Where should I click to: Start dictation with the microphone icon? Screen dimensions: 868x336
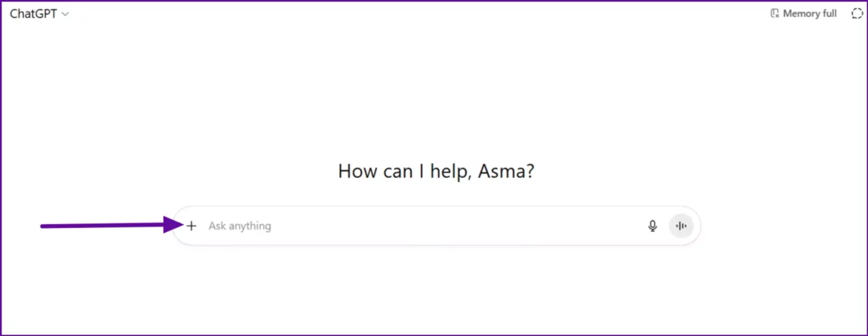click(x=652, y=226)
